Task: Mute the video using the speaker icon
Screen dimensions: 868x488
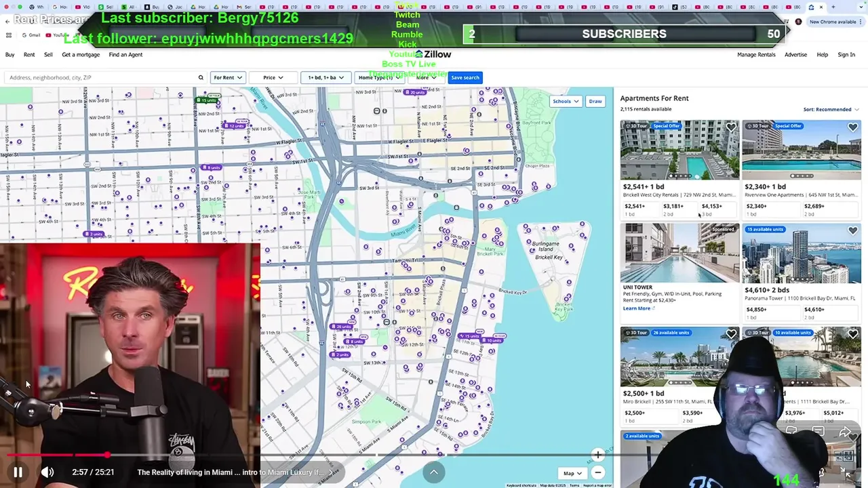Action: pyautogui.click(x=47, y=472)
